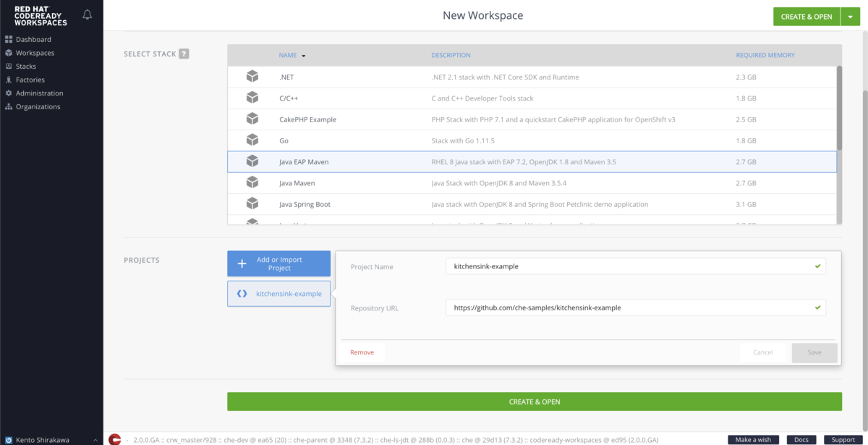Click the Cancel button in project panel
868x445 pixels.
[x=763, y=352]
